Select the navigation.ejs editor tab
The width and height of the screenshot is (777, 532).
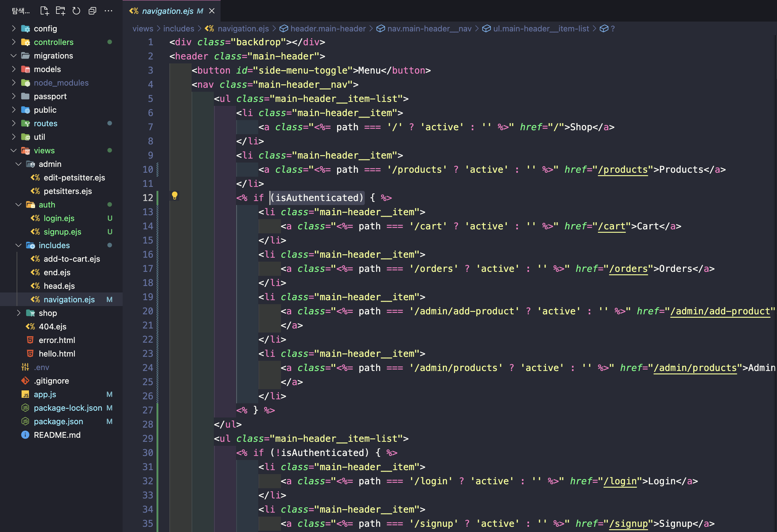tap(168, 11)
